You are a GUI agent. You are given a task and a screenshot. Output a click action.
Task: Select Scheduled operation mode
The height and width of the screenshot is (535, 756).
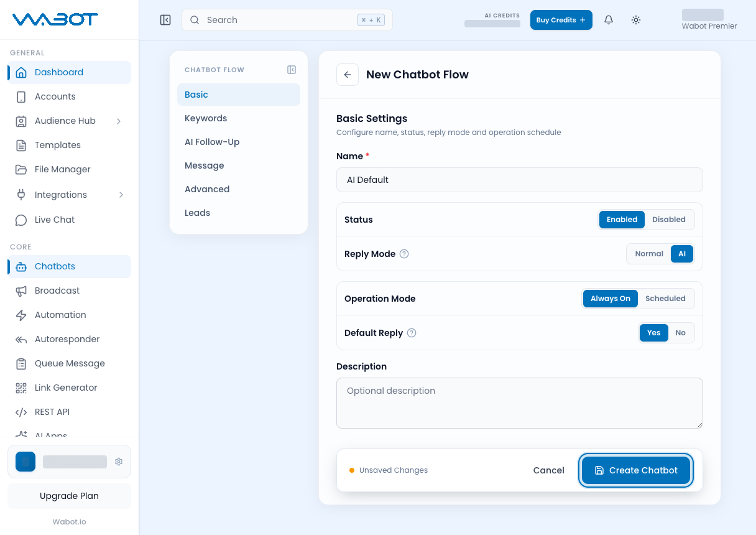point(665,299)
